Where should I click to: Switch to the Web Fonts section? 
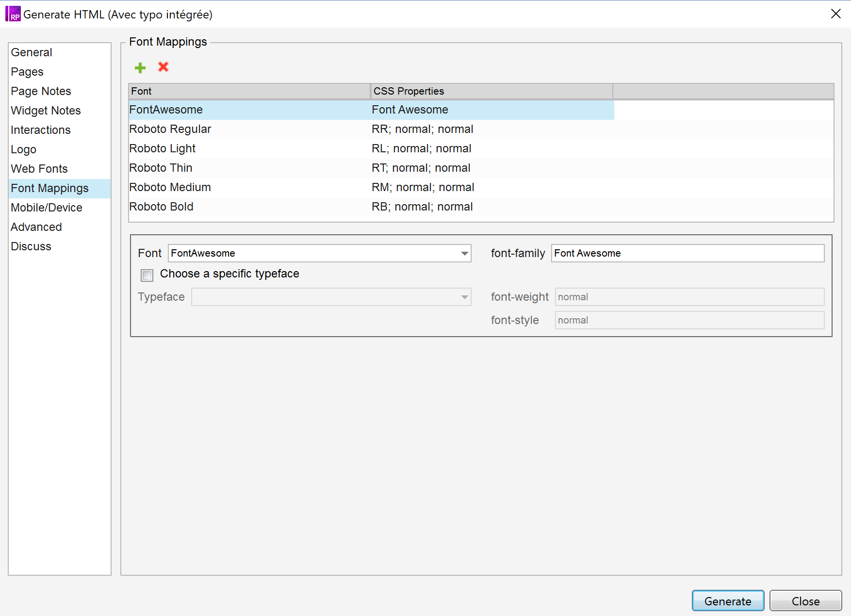[39, 168]
